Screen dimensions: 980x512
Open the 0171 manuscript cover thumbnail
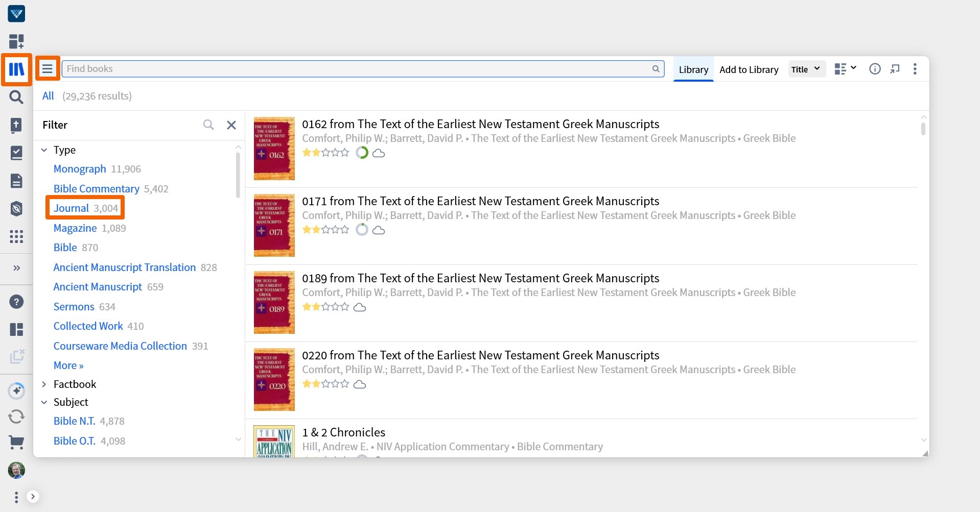(x=274, y=226)
